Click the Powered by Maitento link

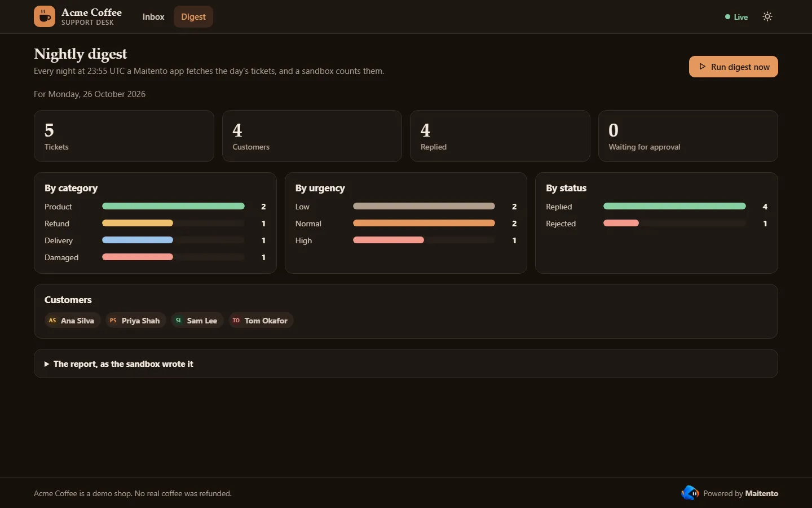(730, 493)
